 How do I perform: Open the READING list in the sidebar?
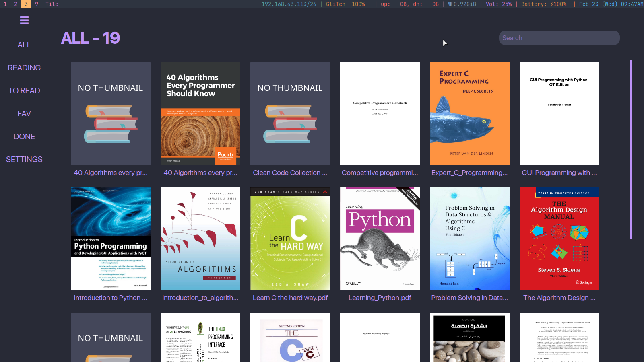click(x=24, y=68)
